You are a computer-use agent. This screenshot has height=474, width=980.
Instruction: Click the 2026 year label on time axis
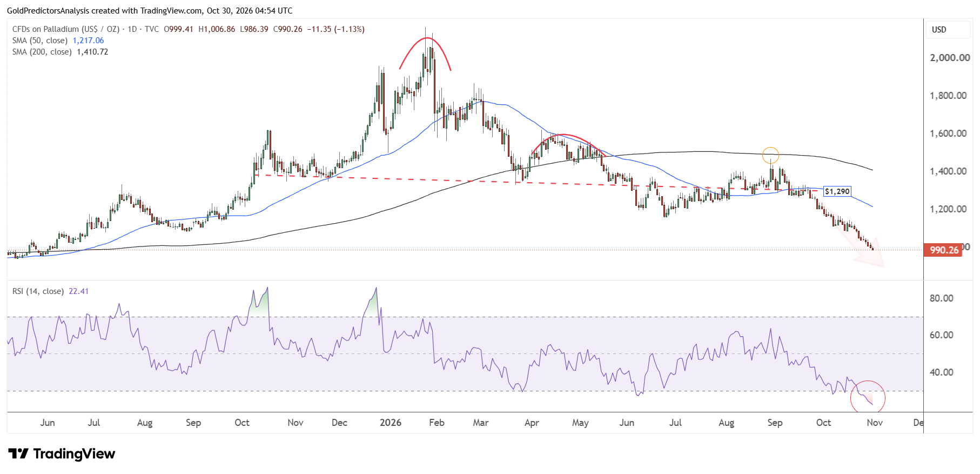click(391, 423)
